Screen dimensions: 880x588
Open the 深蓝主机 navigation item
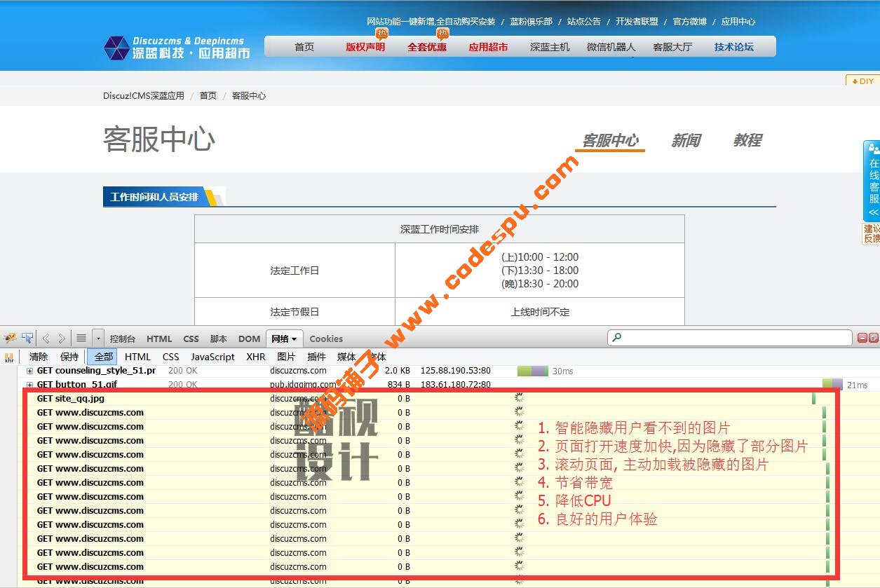point(550,47)
